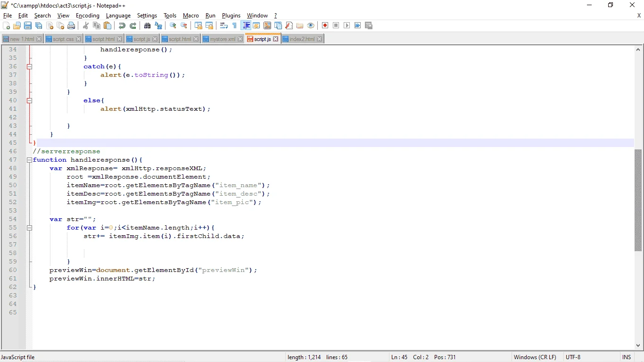Viewport: 644px width, 362px height.
Task: Open the Encoding menu
Action: pyautogui.click(x=88, y=16)
